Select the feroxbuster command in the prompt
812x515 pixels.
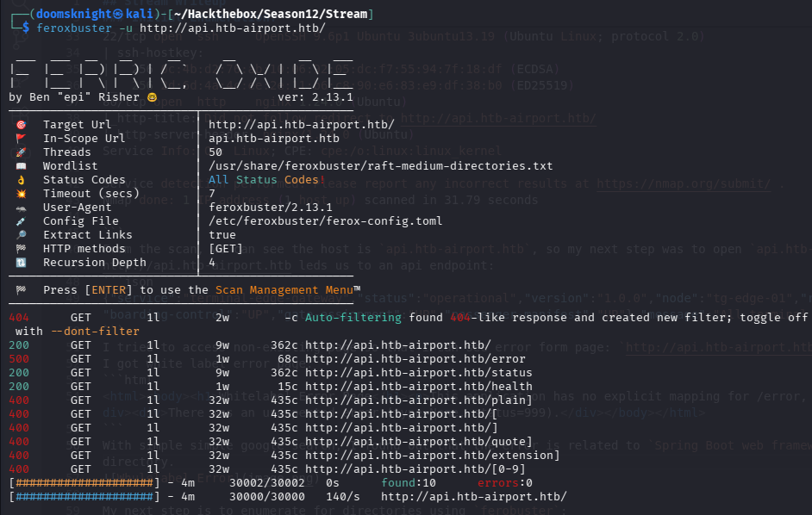(181, 28)
